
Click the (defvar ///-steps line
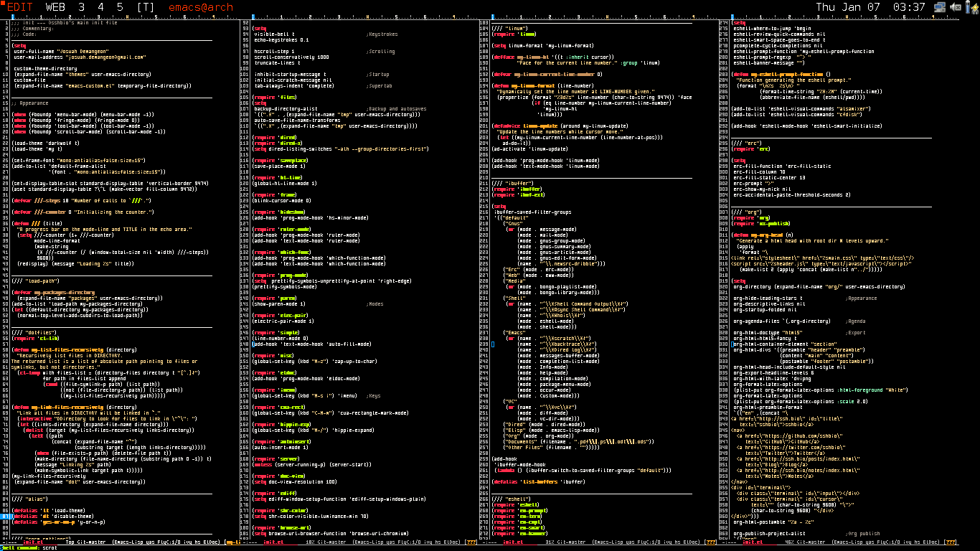[x=82, y=200]
